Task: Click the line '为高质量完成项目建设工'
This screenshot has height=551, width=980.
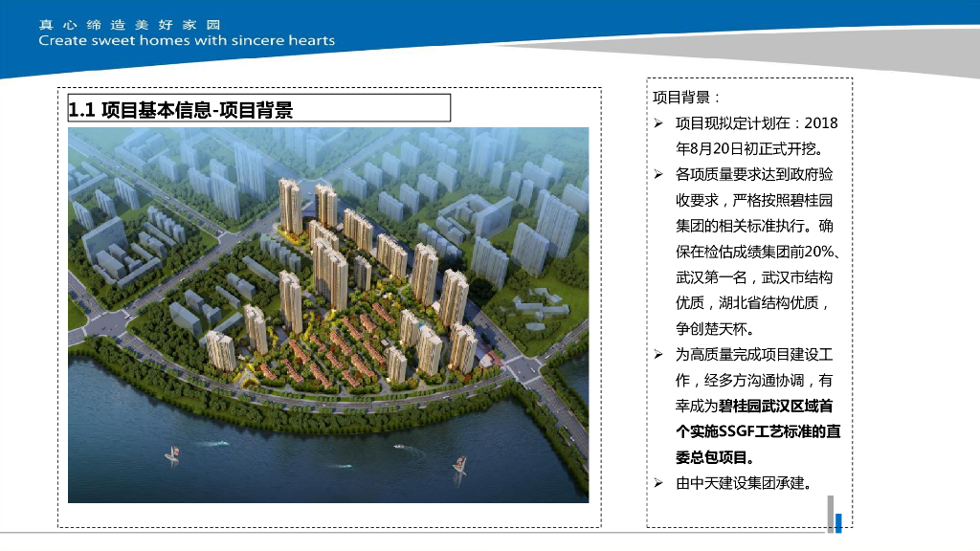Action: pos(754,354)
